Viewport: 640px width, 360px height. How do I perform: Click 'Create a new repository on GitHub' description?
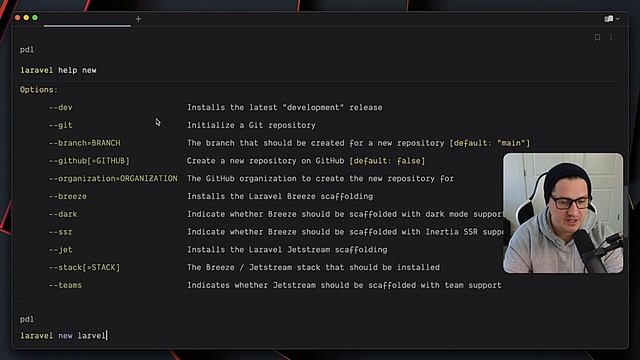click(x=265, y=161)
